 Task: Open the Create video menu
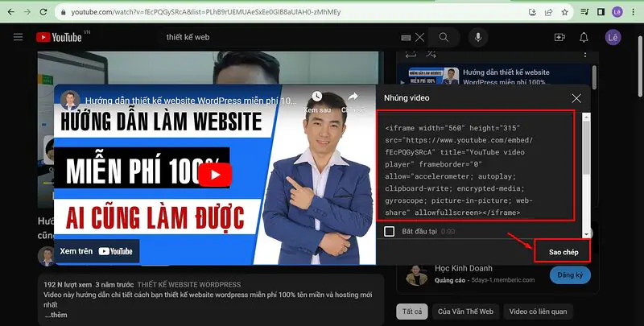[x=559, y=37]
